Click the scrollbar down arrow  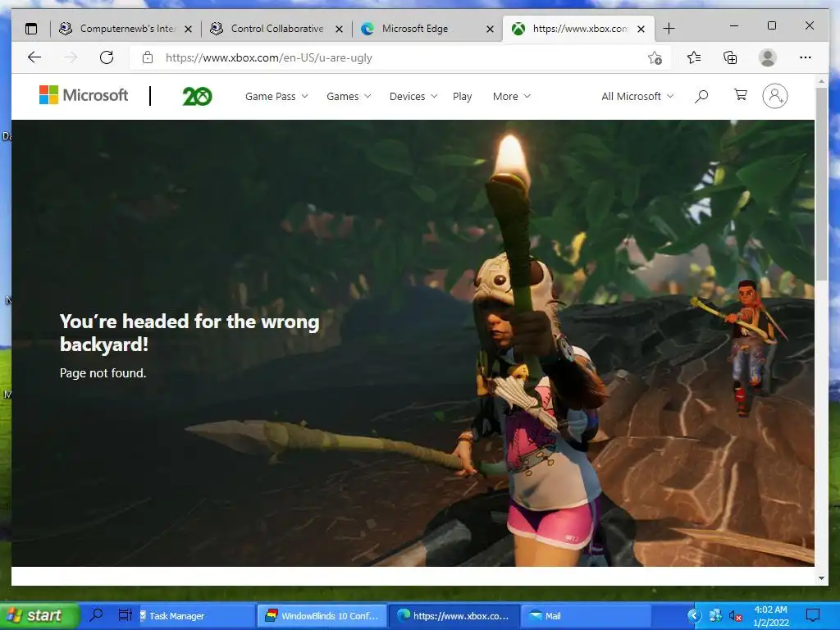[x=821, y=578]
